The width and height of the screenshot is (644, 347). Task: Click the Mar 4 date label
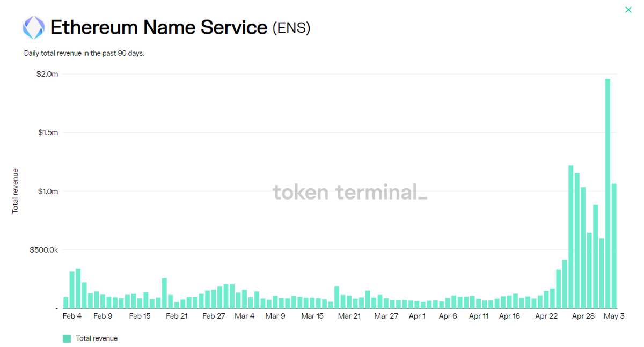point(245,316)
